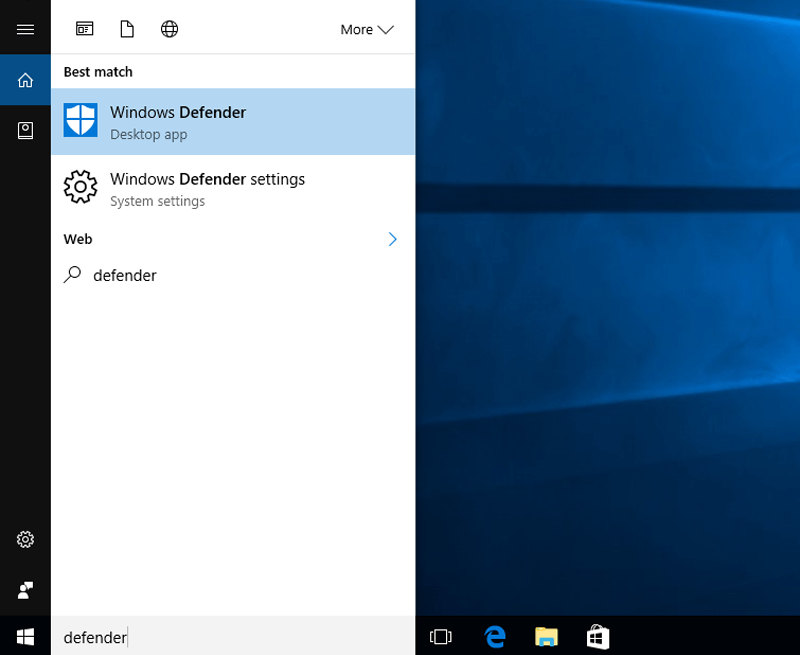Viewport: 800px width, 655px height.
Task: Filter search results by web
Action: pyautogui.click(x=169, y=29)
